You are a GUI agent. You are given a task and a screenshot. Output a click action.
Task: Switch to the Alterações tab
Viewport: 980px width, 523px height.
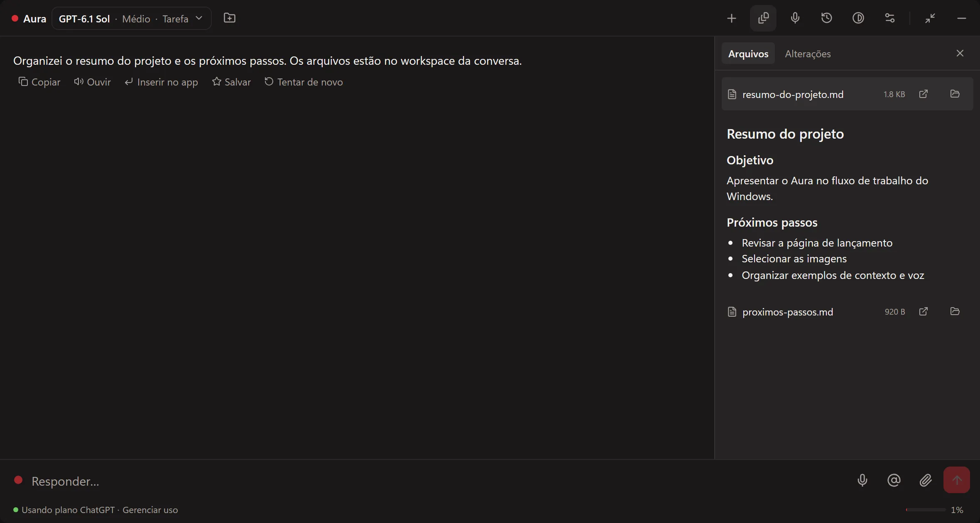coord(808,54)
